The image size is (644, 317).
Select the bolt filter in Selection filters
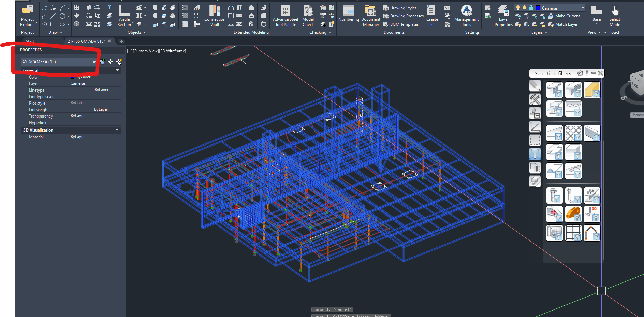click(555, 195)
